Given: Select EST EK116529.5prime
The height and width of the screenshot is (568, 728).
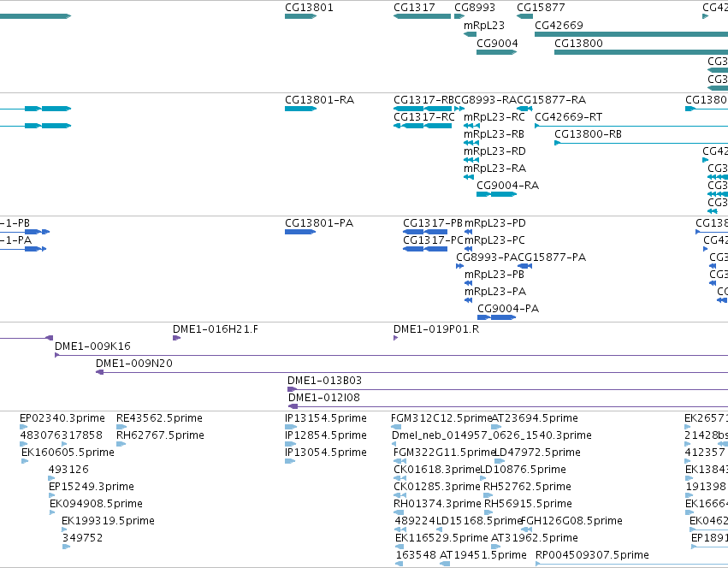Looking at the screenshot, I should (400, 547).
